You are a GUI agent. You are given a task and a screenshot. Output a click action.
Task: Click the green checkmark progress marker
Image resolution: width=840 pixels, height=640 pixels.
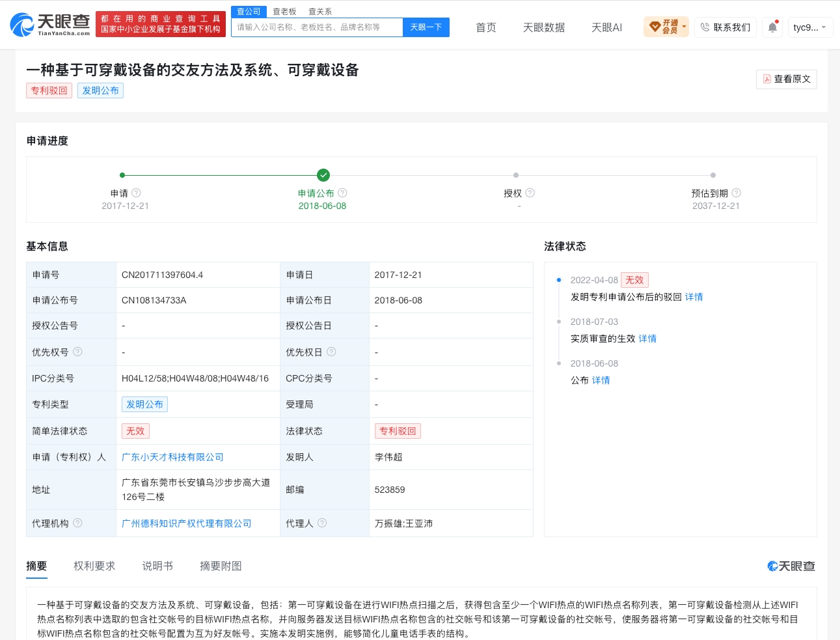pos(323,175)
